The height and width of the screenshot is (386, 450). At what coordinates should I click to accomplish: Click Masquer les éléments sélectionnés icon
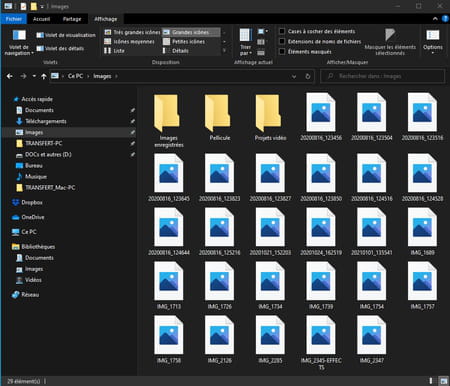[x=390, y=35]
